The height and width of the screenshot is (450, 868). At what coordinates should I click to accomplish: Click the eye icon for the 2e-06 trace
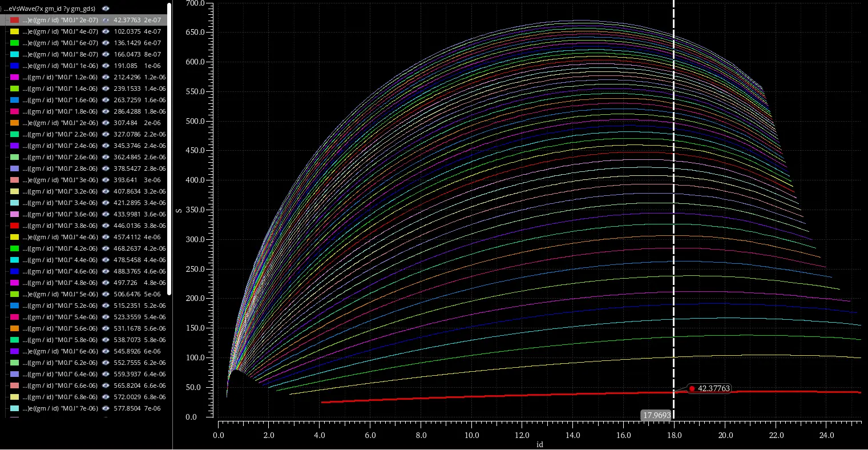coord(106,123)
